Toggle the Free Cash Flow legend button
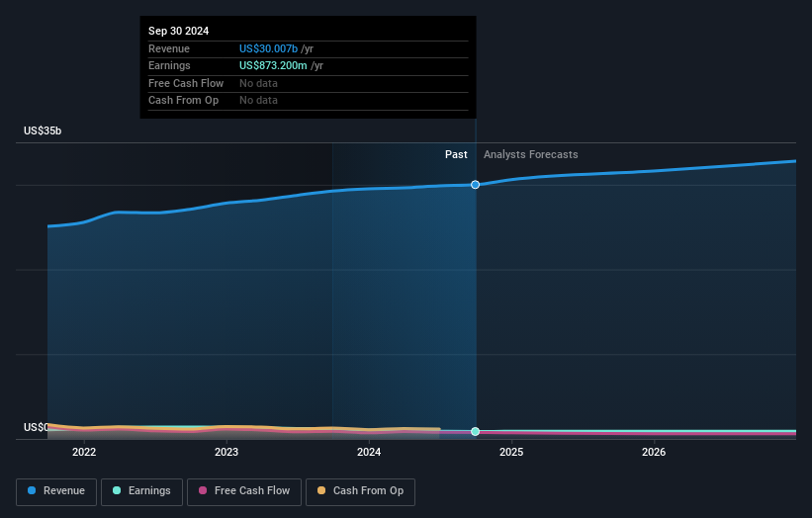812x518 pixels. (244, 491)
